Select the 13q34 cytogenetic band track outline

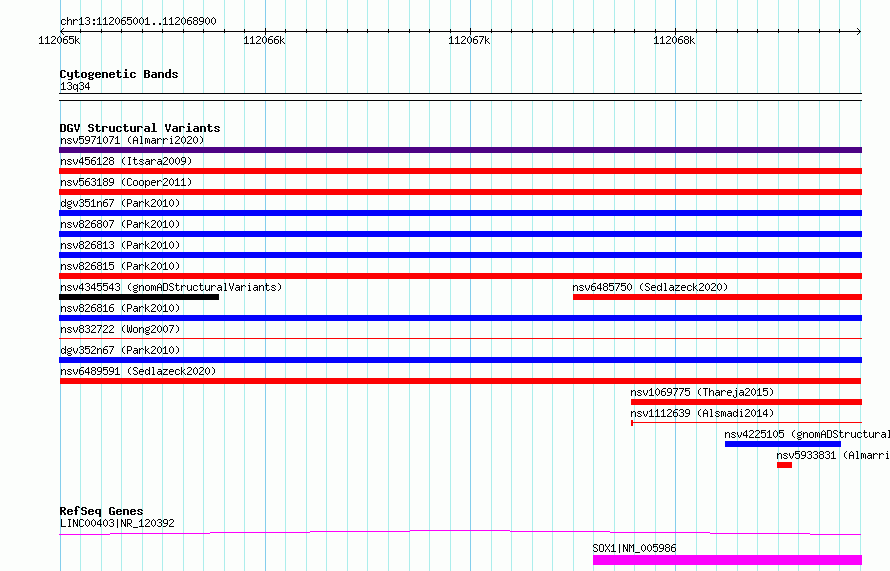click(460, 97)
